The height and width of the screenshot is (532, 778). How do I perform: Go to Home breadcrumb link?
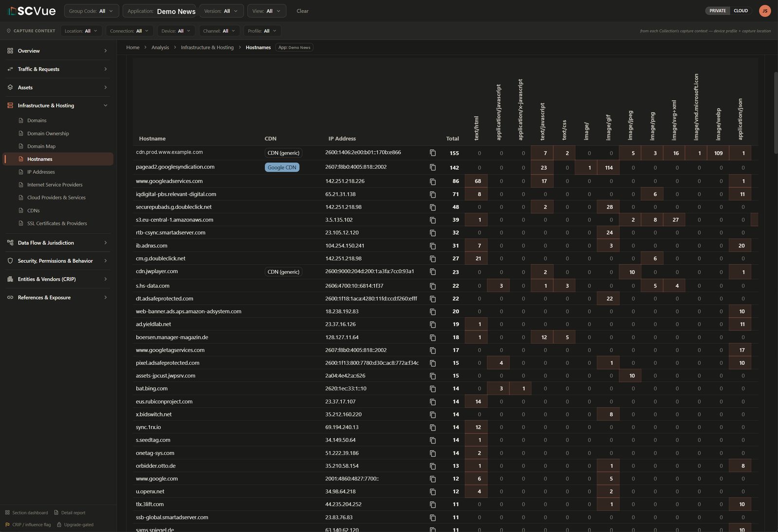(x=133, y=48)
